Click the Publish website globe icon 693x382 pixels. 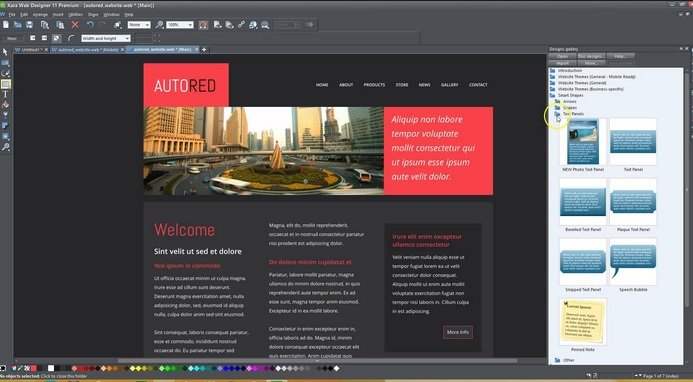pyautogui.click(x=253, y=25)
